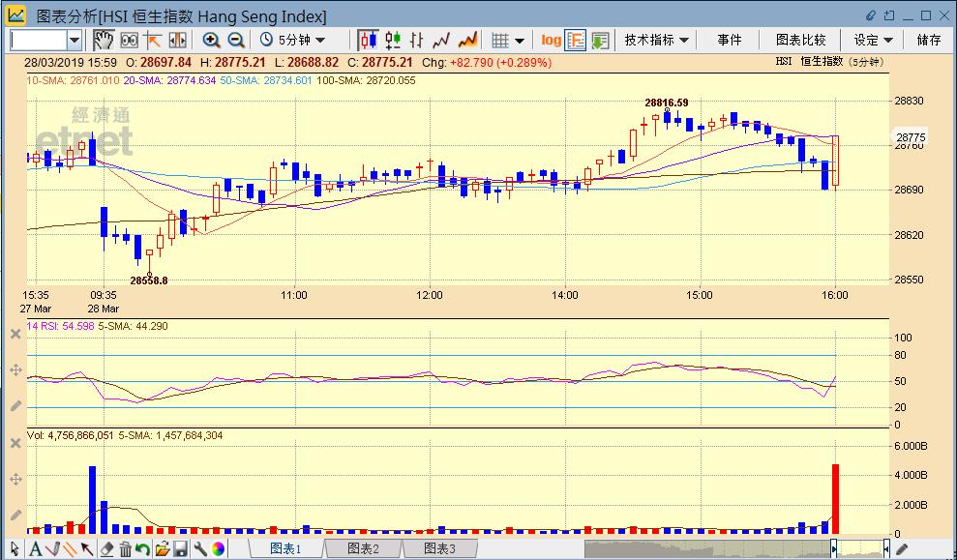Open the 5分钟 interval dropdown
The image size is (957, 560).
pos(293,41)
